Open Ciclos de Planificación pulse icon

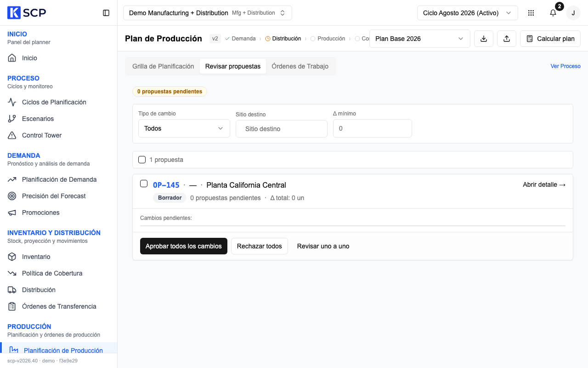pos(12,102)
